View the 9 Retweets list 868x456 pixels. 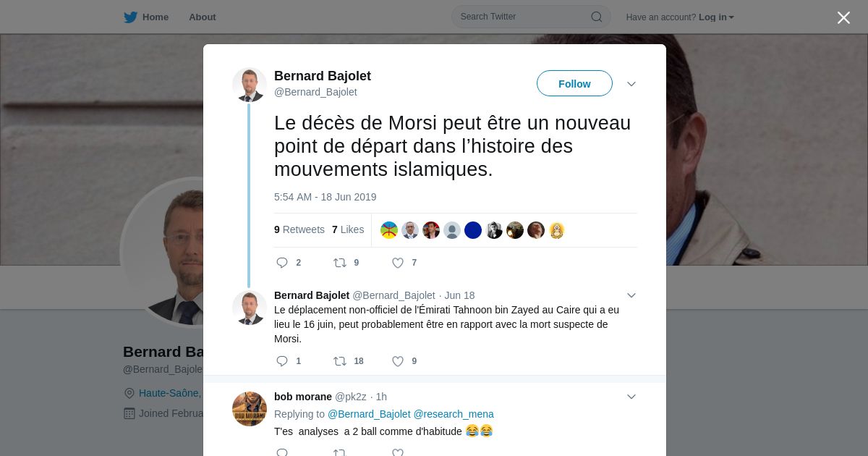(x=299, y=229)
